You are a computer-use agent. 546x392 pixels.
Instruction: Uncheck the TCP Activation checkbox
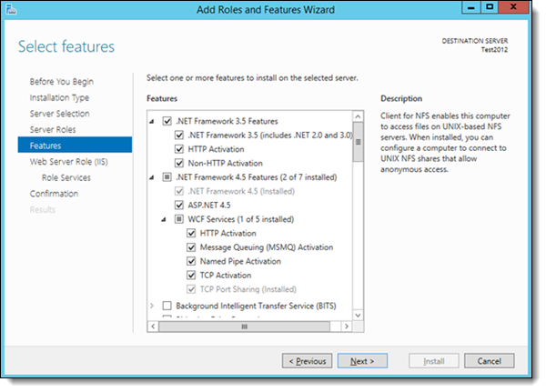(191, 274)
